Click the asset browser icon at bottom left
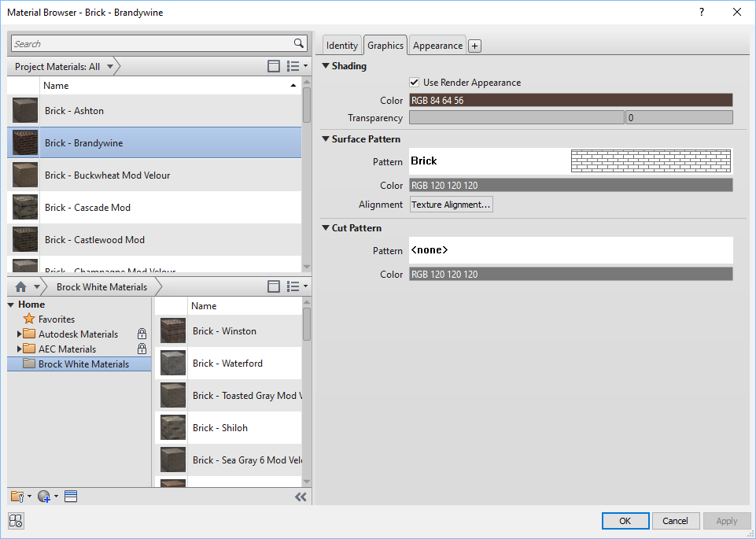This screenshot has width=756, height=539. (15, 521)
